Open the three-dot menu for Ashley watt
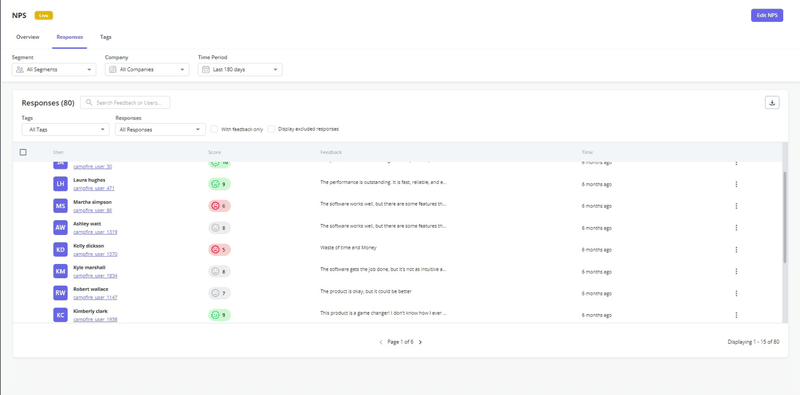The width and height of the screenshot is (800, 395). point(736,228)
